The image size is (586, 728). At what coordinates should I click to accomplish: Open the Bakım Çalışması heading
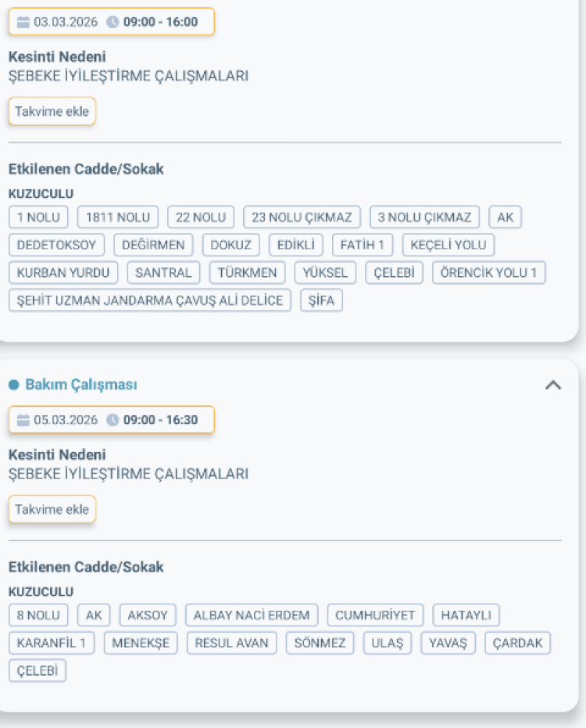pos(81,385)
